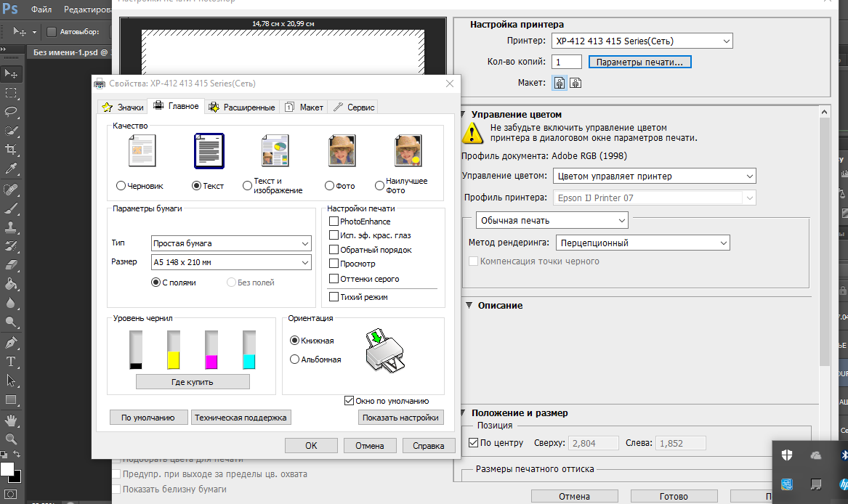The image size is (848, 504).
Task: Collapse Положение и размер section
Action: point(463,412)
